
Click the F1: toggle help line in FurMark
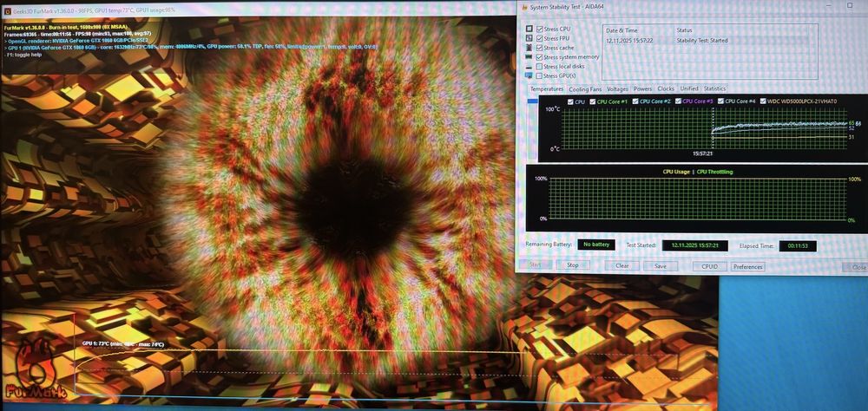tap(23, 55)
